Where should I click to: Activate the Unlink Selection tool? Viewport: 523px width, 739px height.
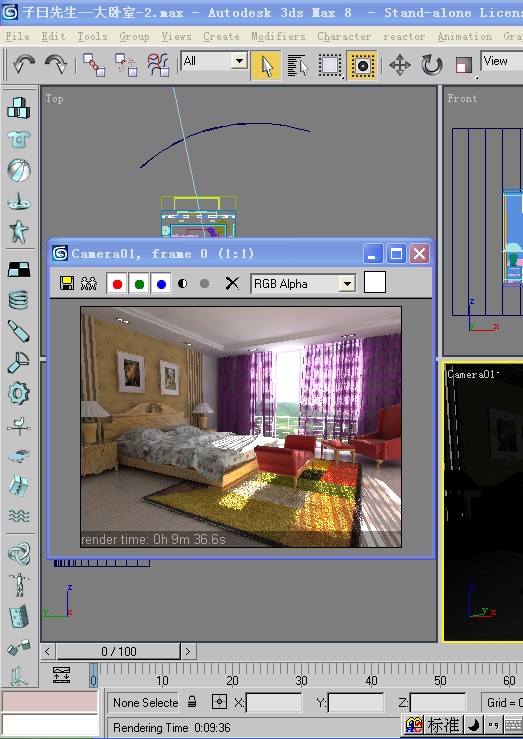pyautogui.click(x=126, y=65)
